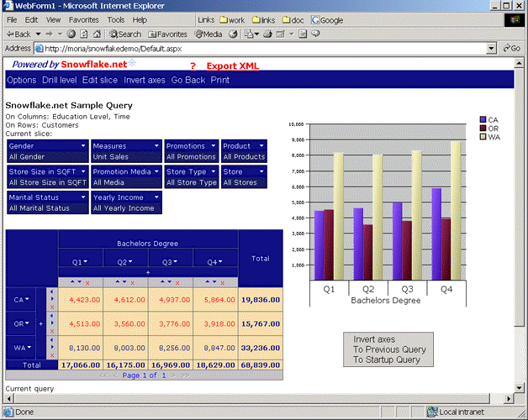This screenshot has width=528, height=420.
Task: Sort Q3 column descending with down arrow
Action: [x=169, y=282]
